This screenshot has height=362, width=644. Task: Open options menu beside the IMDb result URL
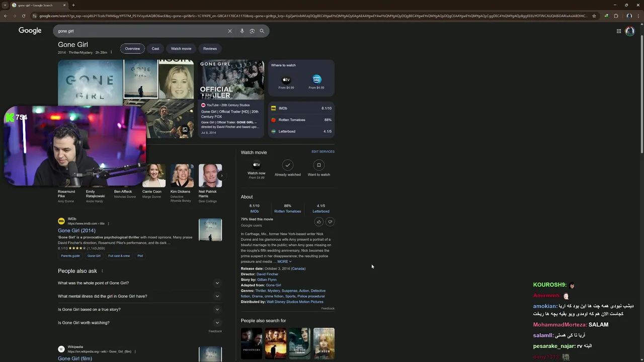(108, 223)
